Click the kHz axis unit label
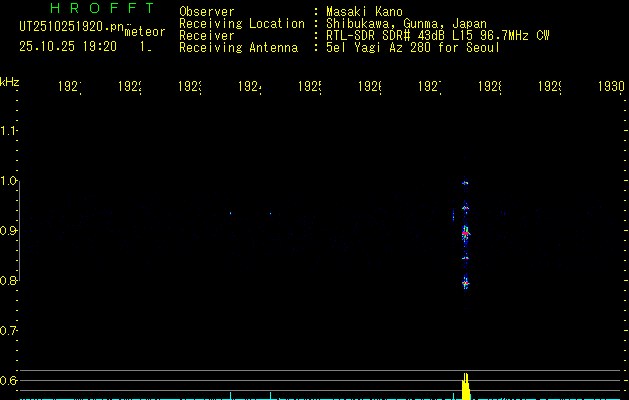This screenshot has width=629, height=400. [9, 82]
